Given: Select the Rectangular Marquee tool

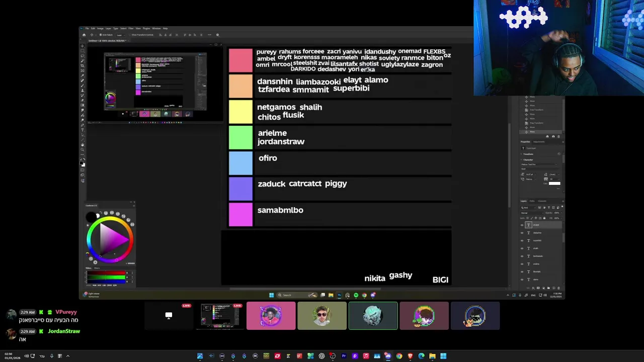Looking at the screenshot, I should pyautogui.click(x=83, y=51).
